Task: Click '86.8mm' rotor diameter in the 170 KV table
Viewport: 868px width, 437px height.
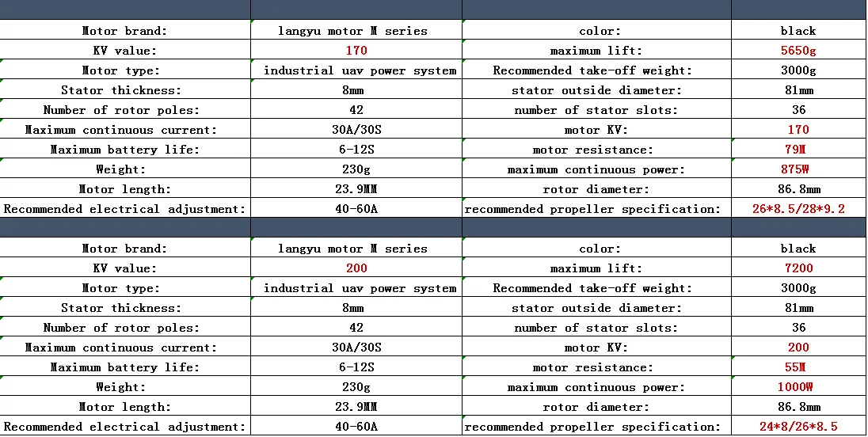Action: [x=799, y=189]
